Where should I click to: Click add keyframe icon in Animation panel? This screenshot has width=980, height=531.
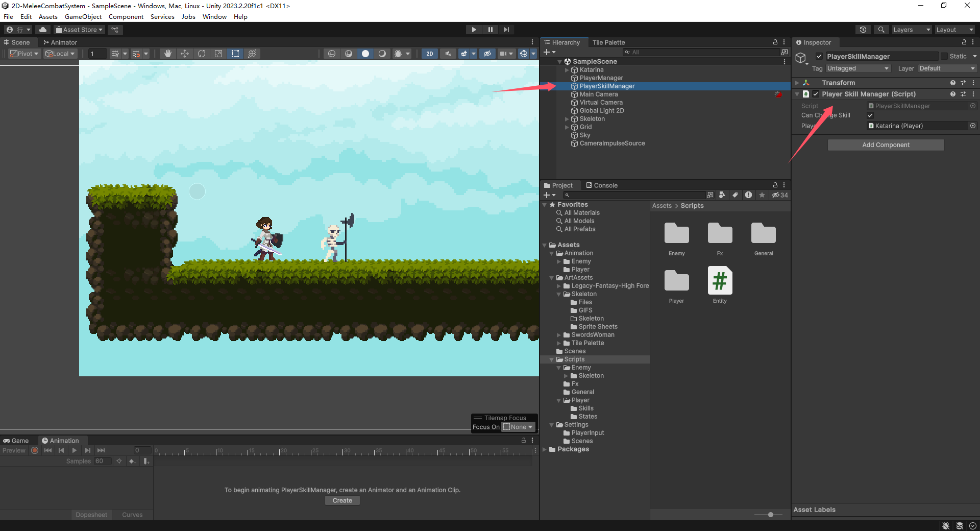132,461
